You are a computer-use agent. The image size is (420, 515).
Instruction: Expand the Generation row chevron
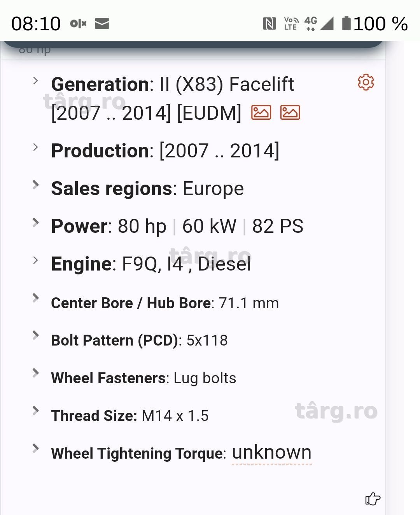[x=35, y=81]
